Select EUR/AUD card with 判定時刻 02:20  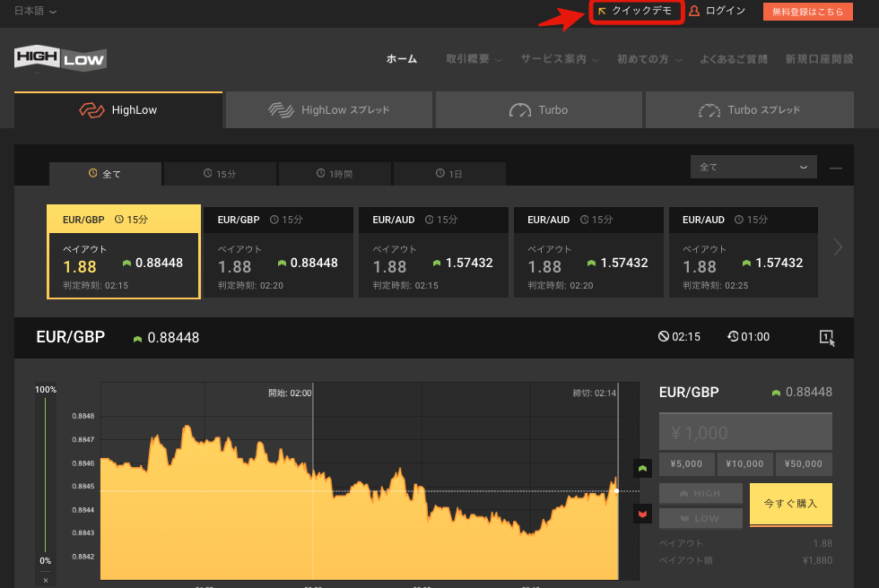click(588, 252)
